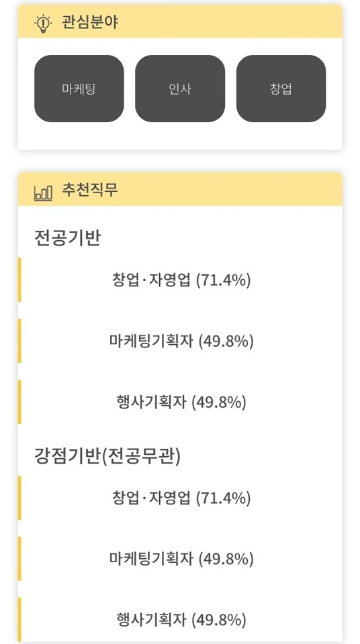
Task: Click yellow marker bar beside 전공기반 창업·자영업
Action: (19, 280)
